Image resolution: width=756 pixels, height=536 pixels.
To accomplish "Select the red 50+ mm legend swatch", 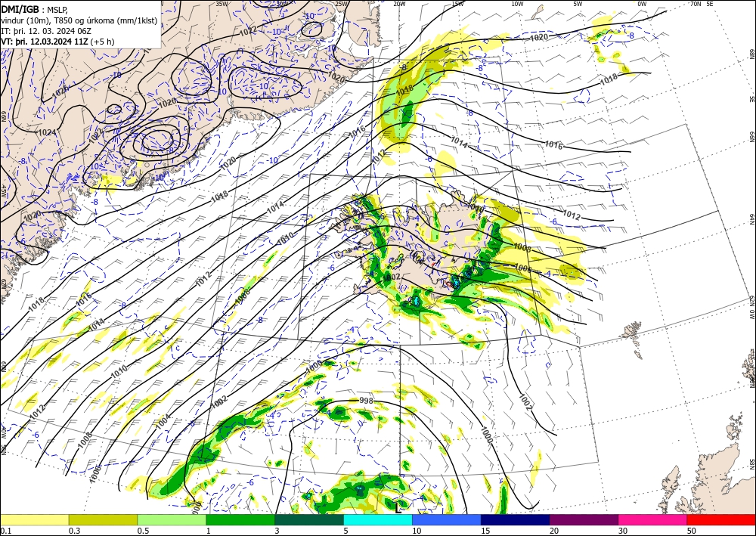I will [721, 519].
